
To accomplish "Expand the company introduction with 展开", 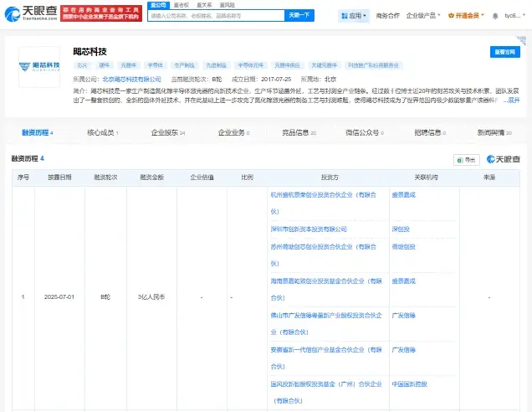I will (514, 100).
